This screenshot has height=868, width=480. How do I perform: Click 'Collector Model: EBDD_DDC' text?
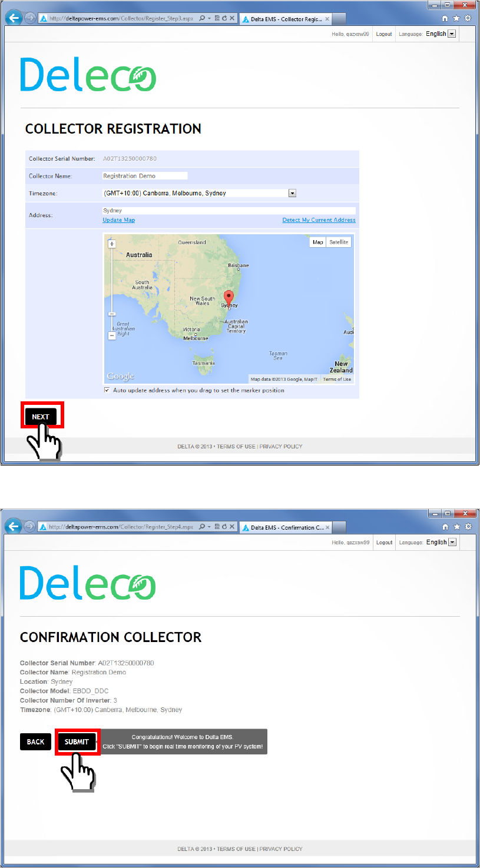click(x=64, y=691)
